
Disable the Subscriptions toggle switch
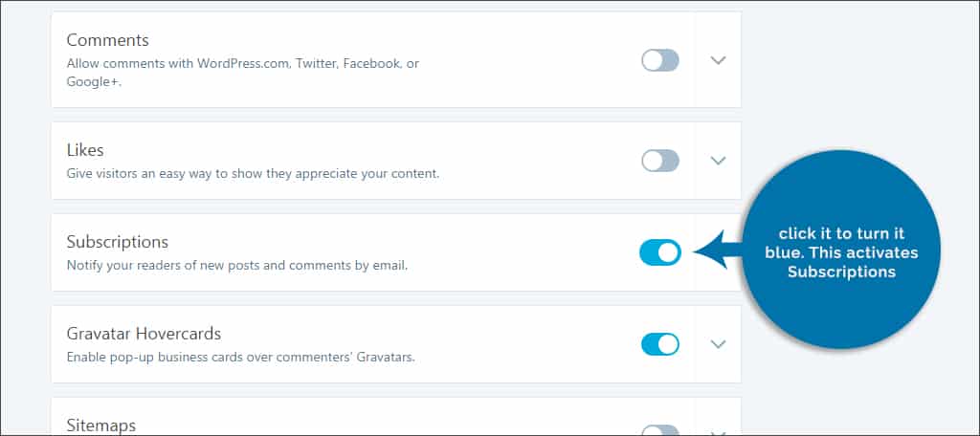coord(660,252)
